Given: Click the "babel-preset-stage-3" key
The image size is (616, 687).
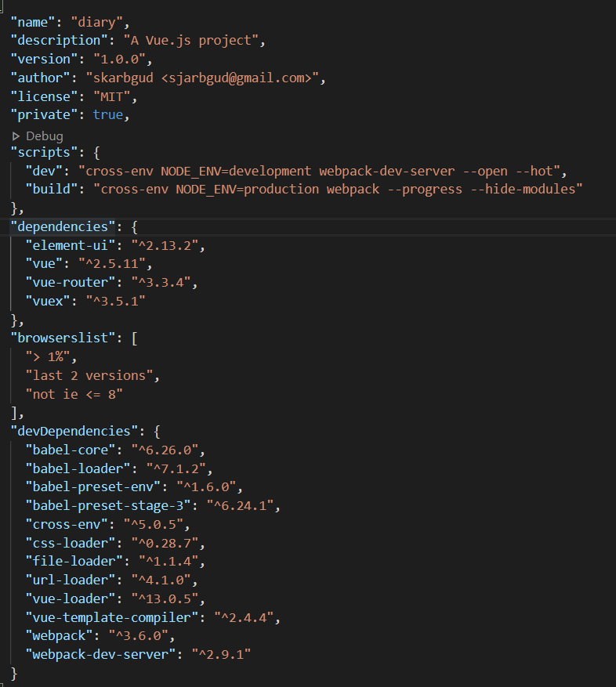Looking at the screenshot, I should tap(108, 505).
